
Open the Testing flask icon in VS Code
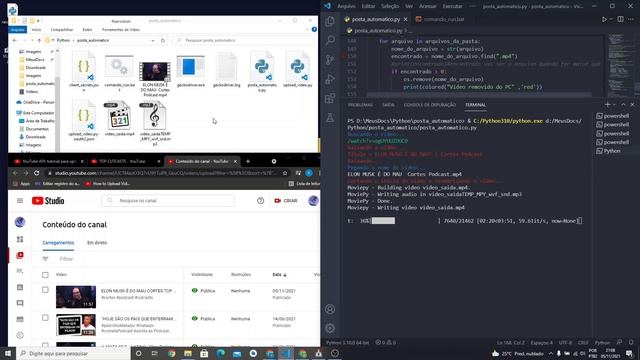point(330,118)
